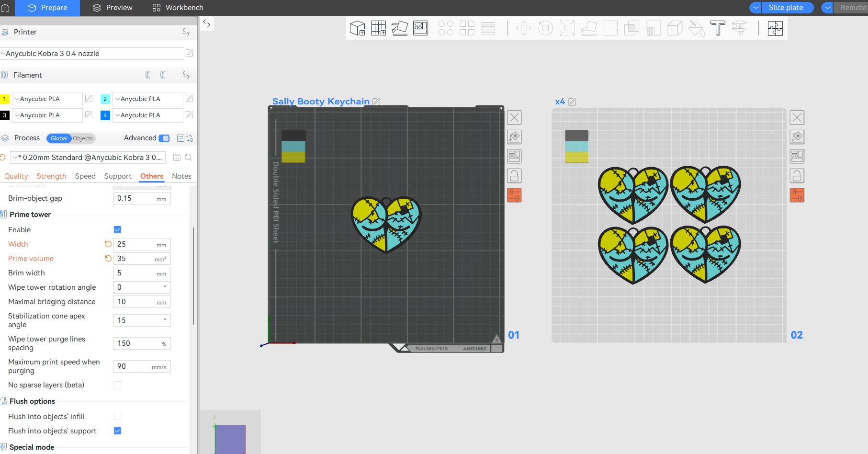
Task: Uncheck the Prime tower Enable checkbox
Action: [x=118, y=230]
